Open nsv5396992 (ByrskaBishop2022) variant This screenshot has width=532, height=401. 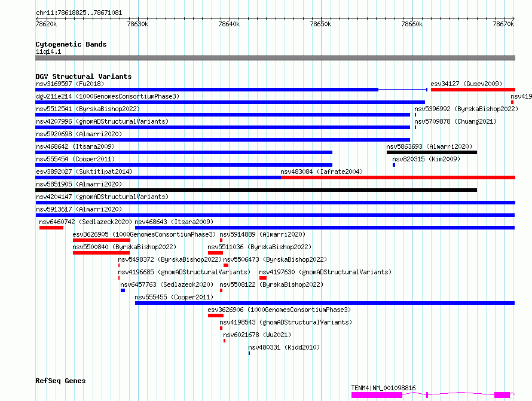[x=466, y=109]
